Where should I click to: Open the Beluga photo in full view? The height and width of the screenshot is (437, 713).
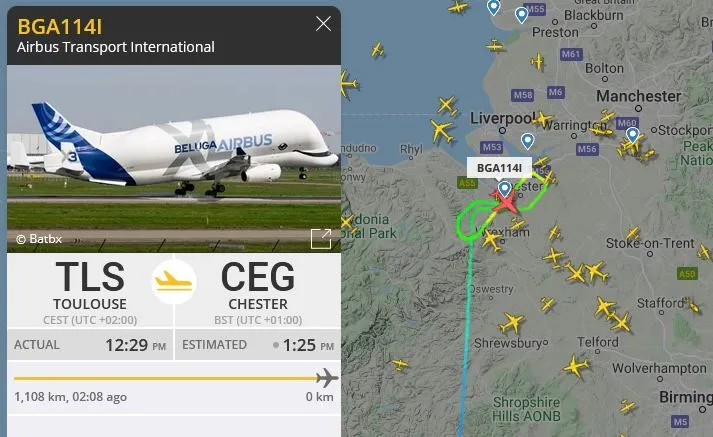321,239
